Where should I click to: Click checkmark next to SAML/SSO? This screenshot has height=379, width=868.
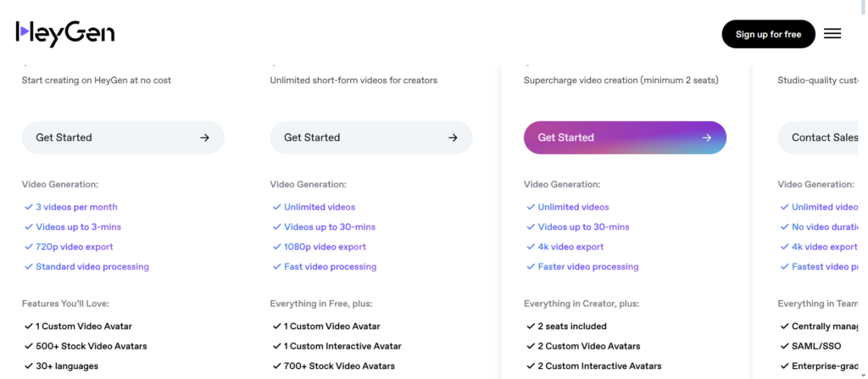pos(784,346)
